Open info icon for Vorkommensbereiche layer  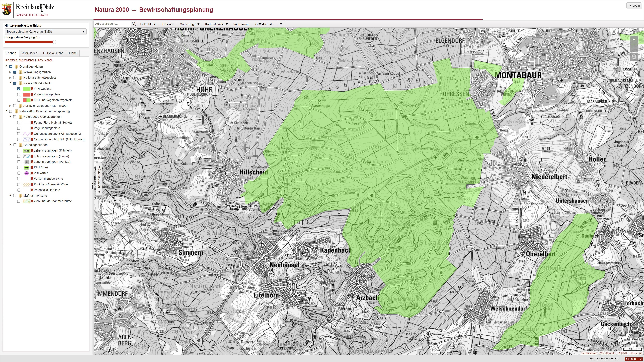coord(32,179)
